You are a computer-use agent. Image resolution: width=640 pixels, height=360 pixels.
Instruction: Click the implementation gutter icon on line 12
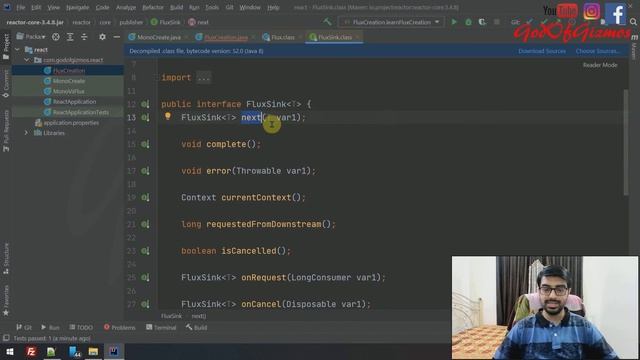coord(145,104)
